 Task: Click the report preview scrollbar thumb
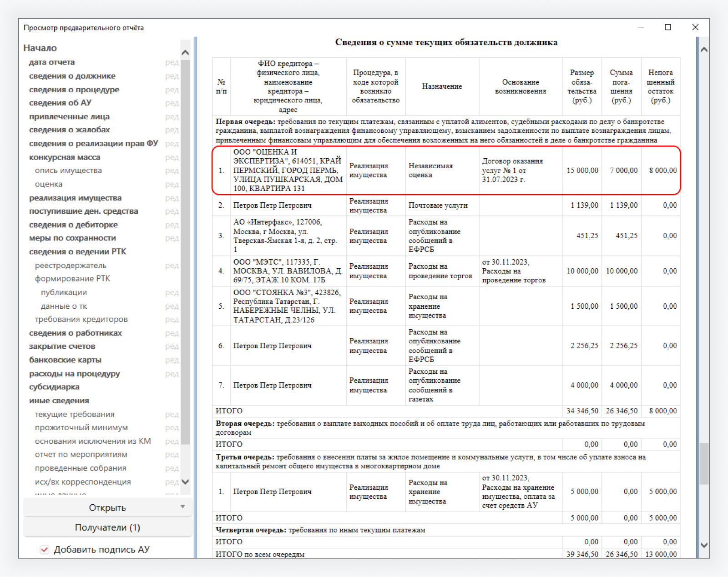point(704,464)
